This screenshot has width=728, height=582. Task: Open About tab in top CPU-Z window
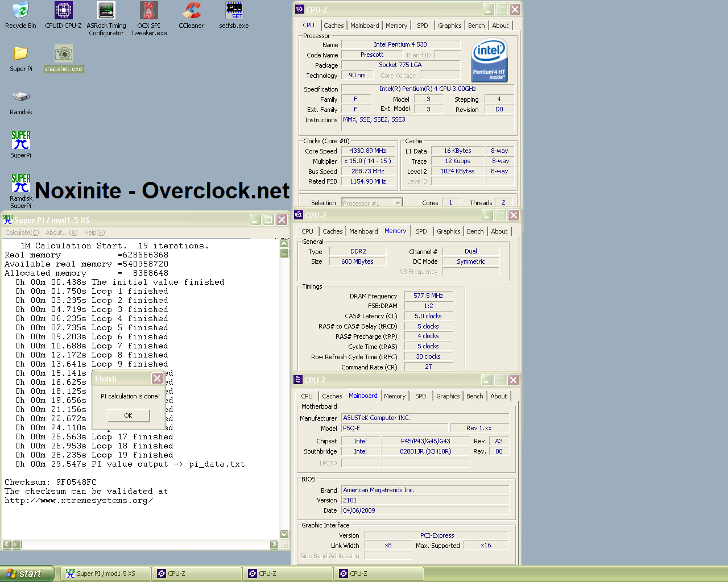point(500,26)
